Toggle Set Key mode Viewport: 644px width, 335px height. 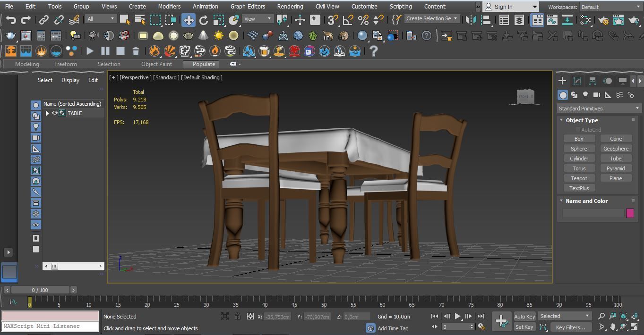coord(524,327)
